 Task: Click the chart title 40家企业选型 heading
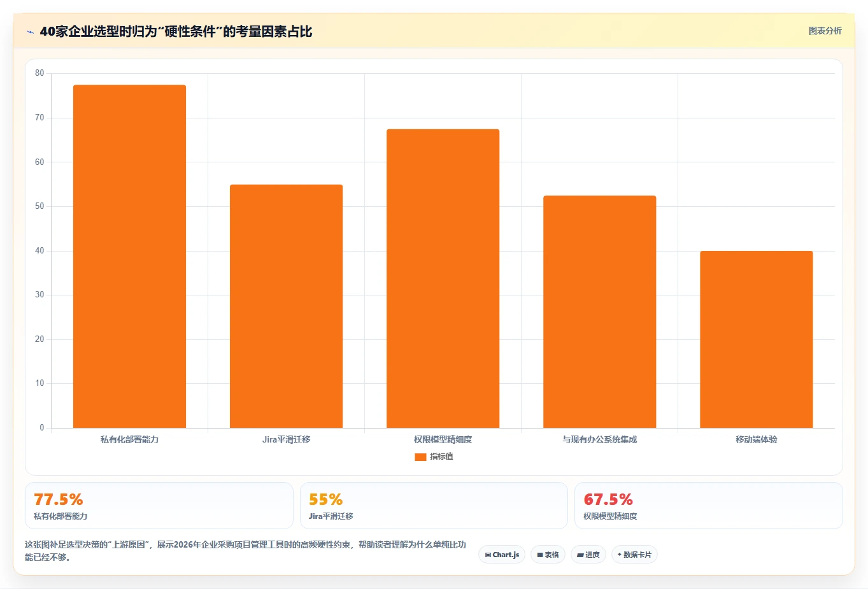176,31
